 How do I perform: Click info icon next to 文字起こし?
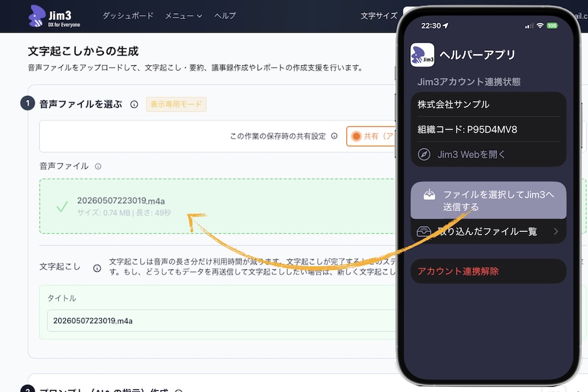coord(97,268)
